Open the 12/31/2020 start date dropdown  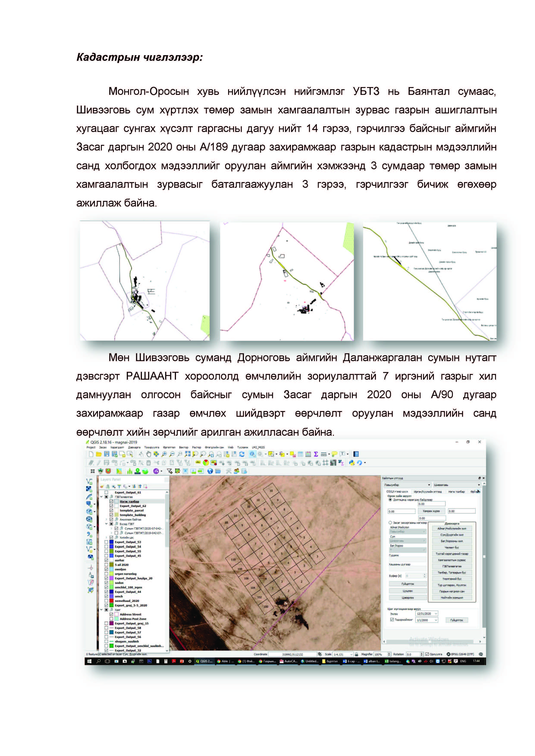click(x=427, y=614)
